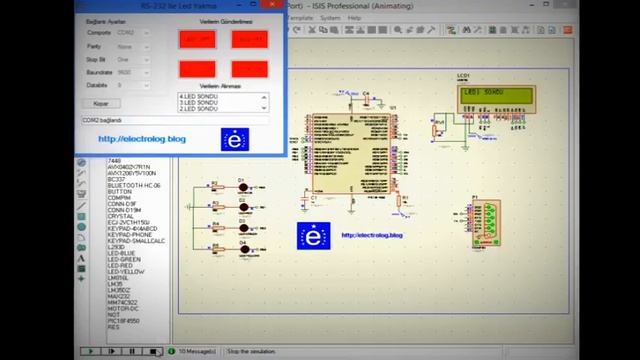
Task: Click the 10 Message(s) status indicator
Action: (192, 351)
